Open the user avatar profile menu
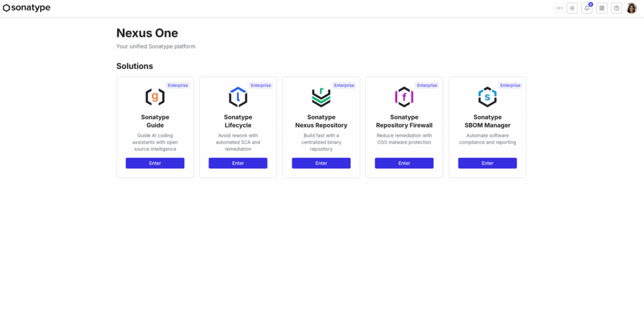644x327 pixels. point(632,8)
